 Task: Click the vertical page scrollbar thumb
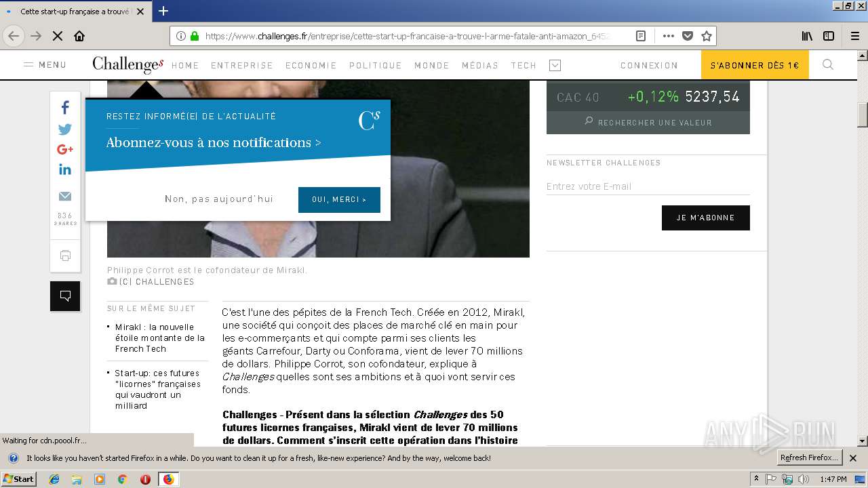(x=863, y=115)
